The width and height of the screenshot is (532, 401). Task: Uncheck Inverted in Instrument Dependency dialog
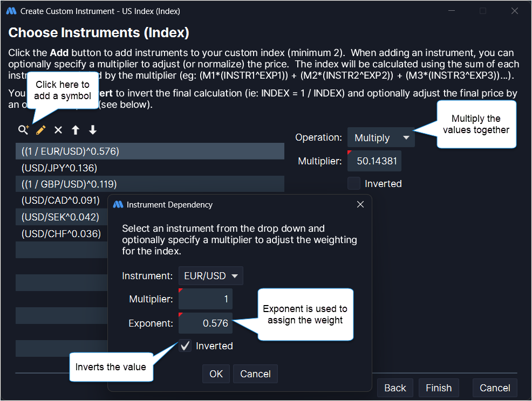(186, 346)
